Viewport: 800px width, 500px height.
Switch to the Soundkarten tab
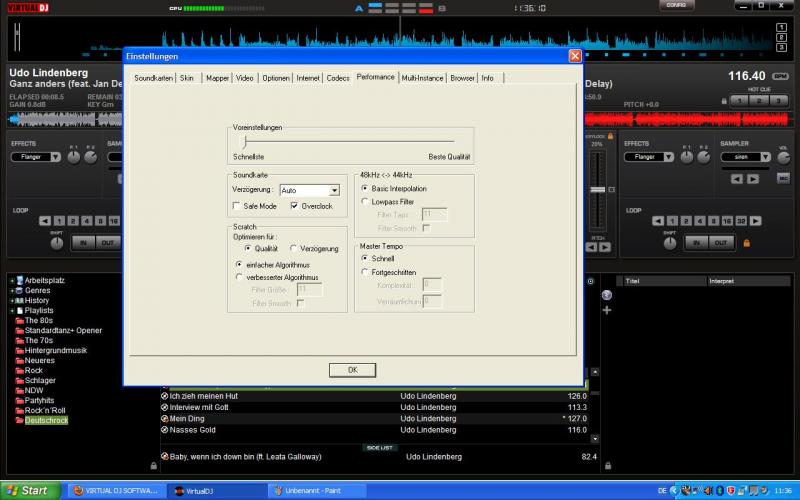point(154,78)
